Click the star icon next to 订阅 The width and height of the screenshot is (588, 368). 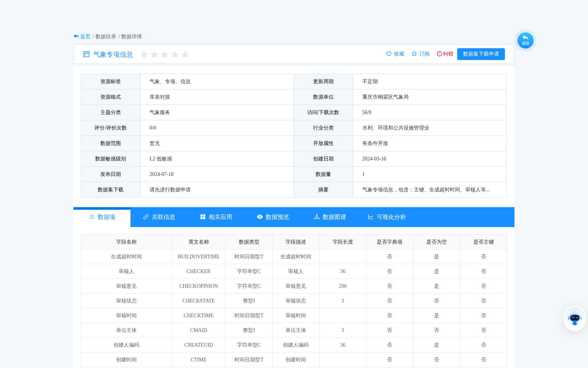[414, 54]
